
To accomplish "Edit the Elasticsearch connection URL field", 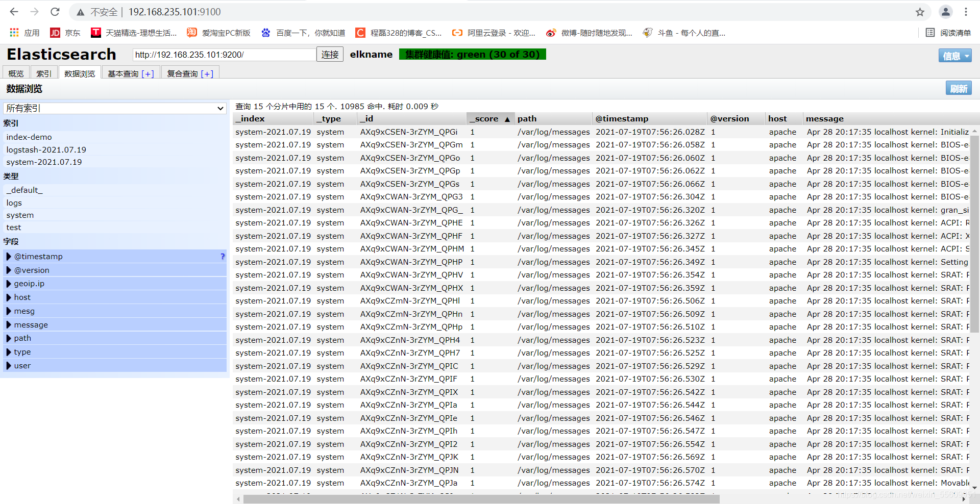I will (x=224, y=55).
